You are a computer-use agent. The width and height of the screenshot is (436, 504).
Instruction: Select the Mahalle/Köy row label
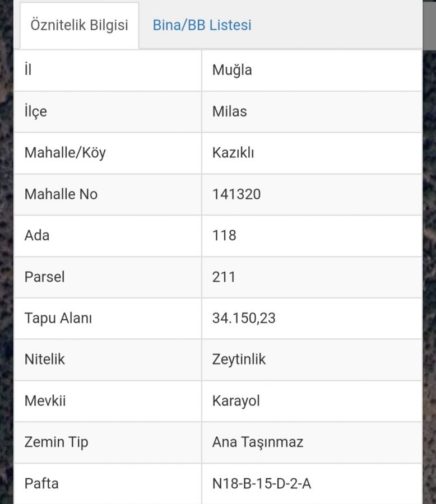click(65, 153)
